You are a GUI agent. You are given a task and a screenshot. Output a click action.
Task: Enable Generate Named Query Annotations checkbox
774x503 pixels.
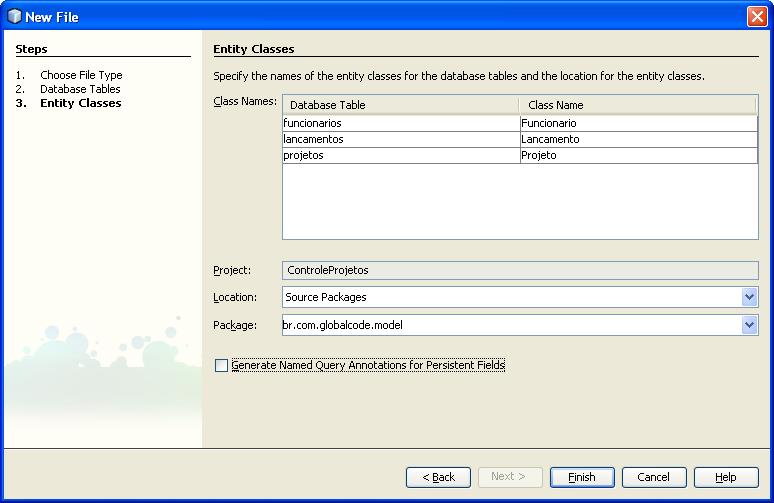pos(221,366)
